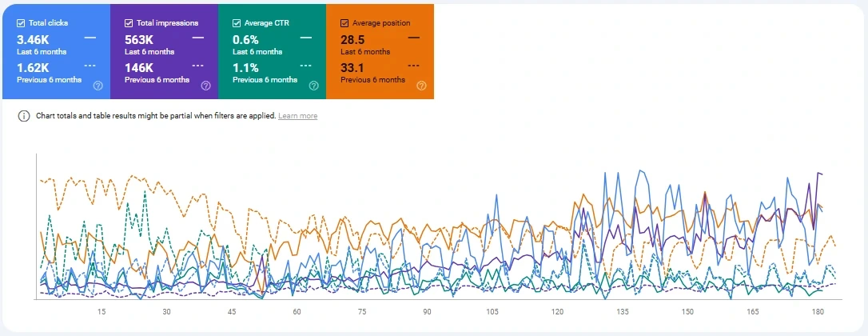Open the Learn more link

297,116
